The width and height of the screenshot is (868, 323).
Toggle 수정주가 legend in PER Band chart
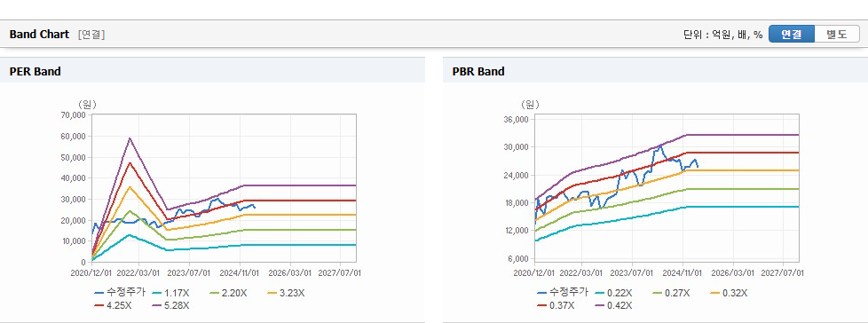click(x=120, y=293)
